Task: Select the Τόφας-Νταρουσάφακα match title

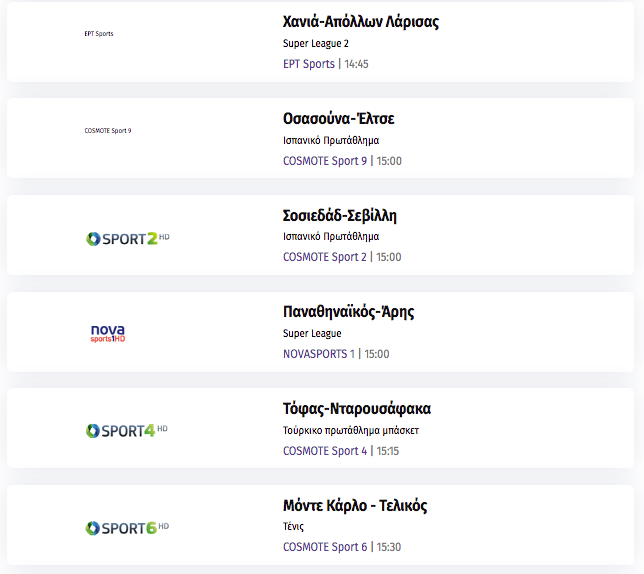Action: [357, 409]
